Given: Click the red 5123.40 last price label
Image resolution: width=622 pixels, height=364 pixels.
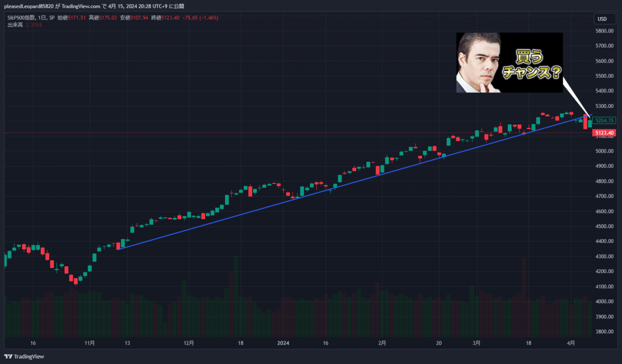Looking at the screenshot, I should coord(604,132).
